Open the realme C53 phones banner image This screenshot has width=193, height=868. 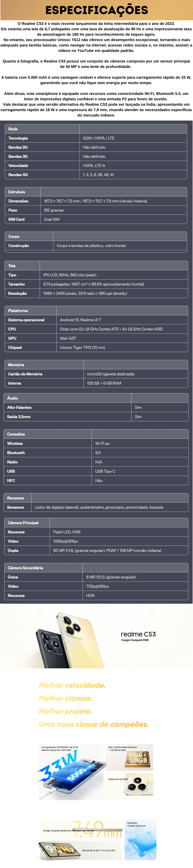(x=96, y=636)
